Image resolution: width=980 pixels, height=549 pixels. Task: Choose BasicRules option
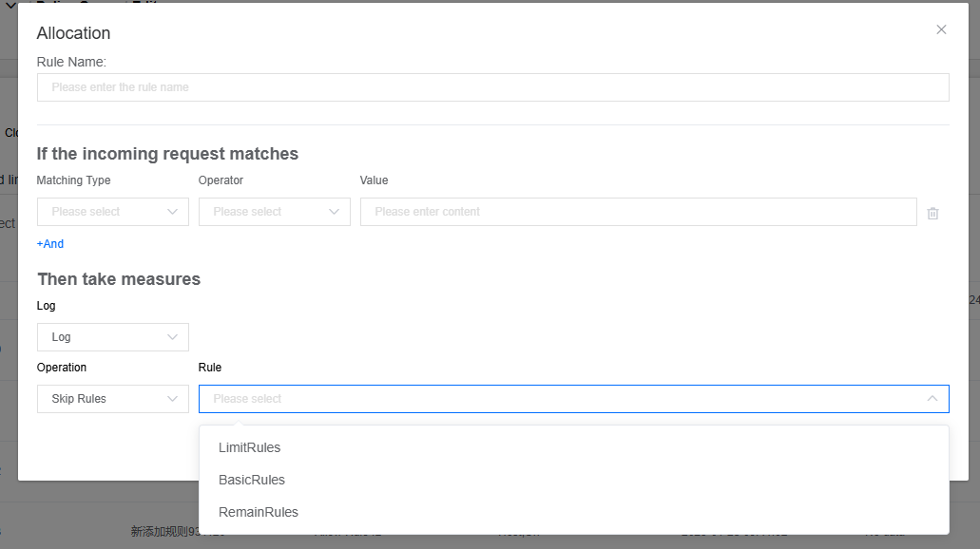(x=574, y=480)
